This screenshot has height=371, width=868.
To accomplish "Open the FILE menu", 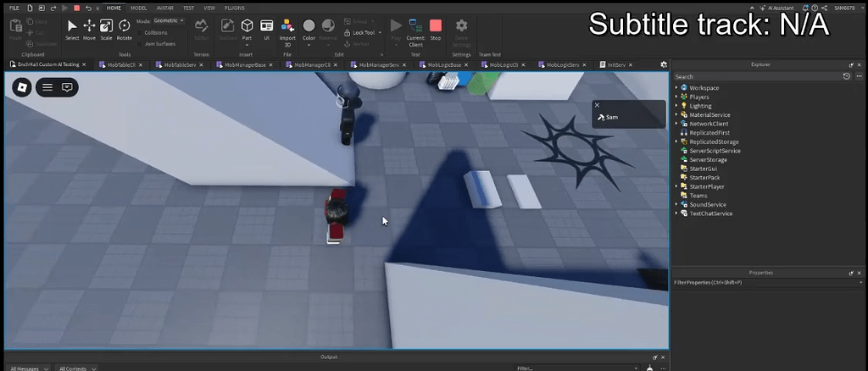I will pyautogui.click(x=14, y=8).
